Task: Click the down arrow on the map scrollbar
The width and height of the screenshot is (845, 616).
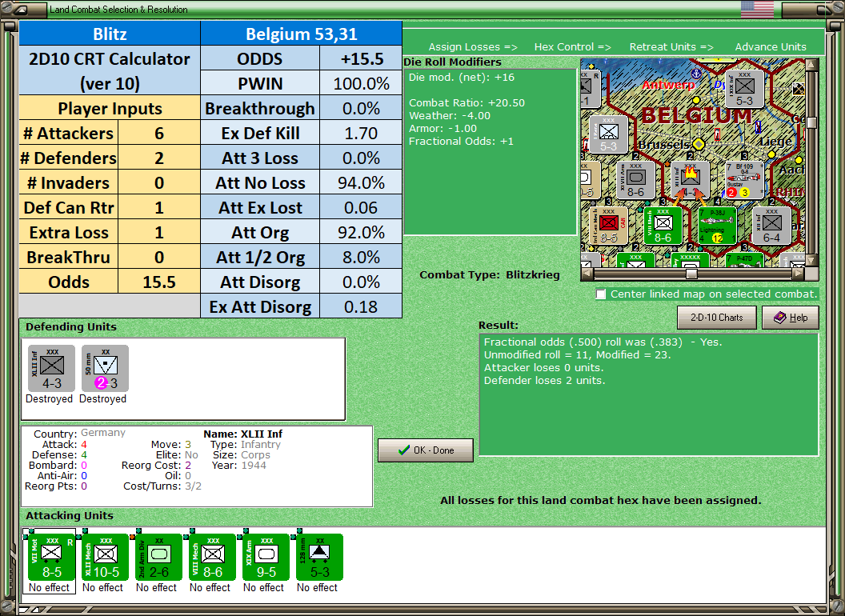Action: pos(811,261)
